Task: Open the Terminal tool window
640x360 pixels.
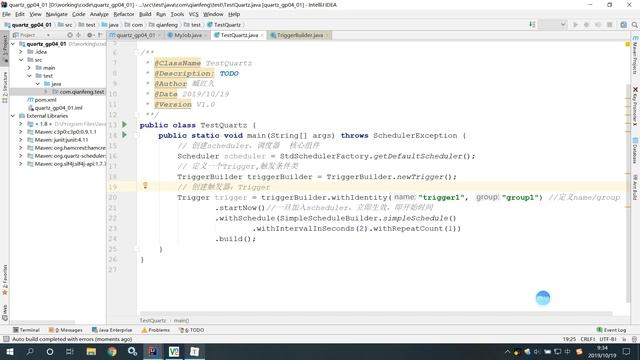Action: pos(26,330)
